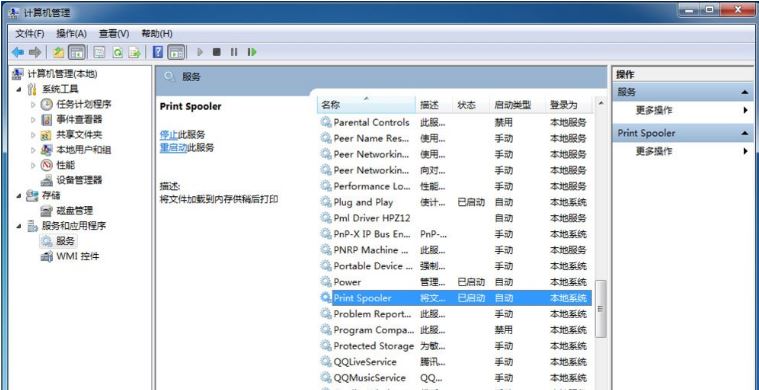Viewport: 759px width, 390px height.
Task: Click the Pause service icon
Action: coord(234,52)
